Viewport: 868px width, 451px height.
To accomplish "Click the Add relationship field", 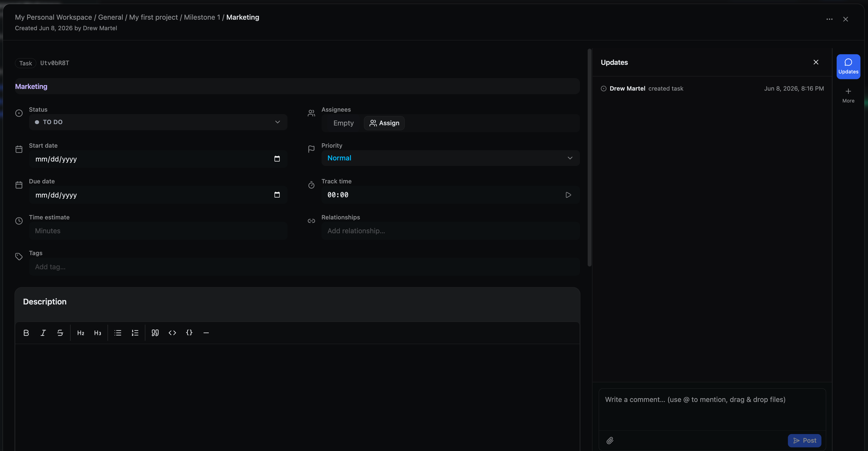I will 451,231.
